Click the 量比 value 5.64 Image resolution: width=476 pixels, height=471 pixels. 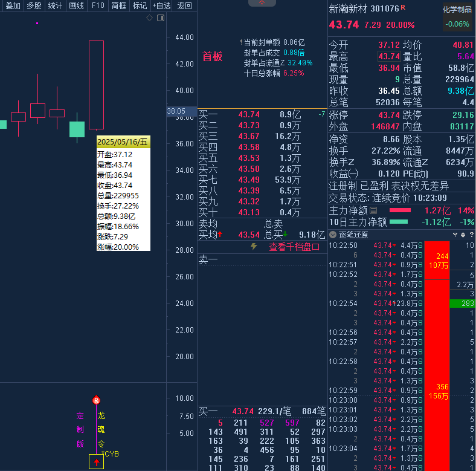tap(465, 56)
